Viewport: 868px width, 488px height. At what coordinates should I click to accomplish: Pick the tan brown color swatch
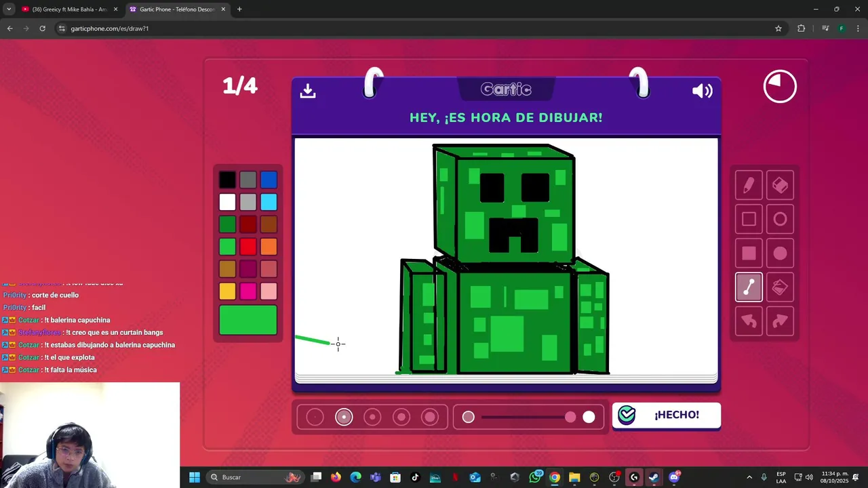tap(227, 269)
